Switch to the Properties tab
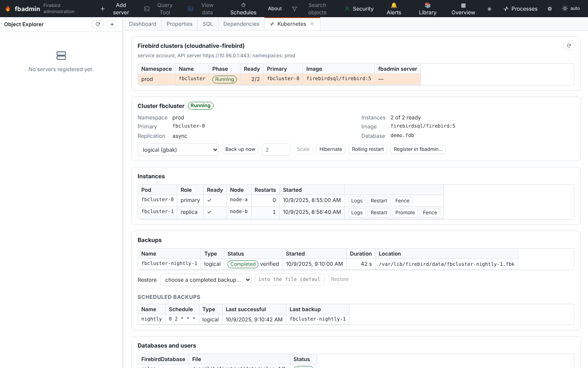This screenshot has height=368, width=588. coord(179,24)
